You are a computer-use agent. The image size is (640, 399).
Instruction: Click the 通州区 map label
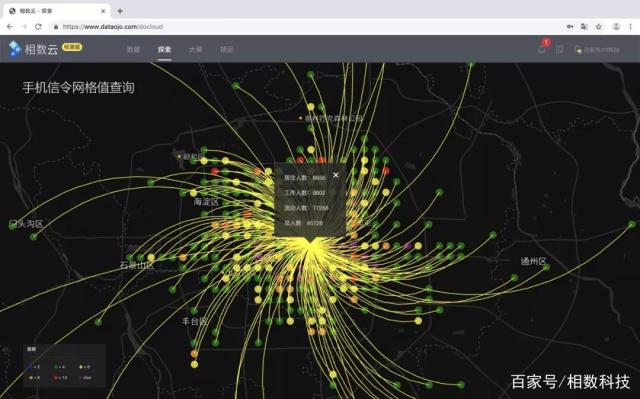pyautogui.click(x=533, y=261)
